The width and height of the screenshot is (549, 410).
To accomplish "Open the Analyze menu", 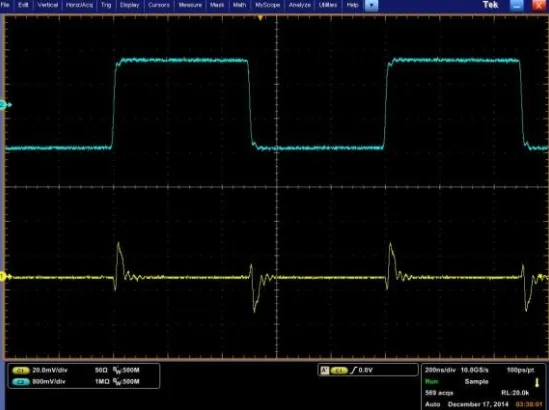I will [x=300, y=5].
